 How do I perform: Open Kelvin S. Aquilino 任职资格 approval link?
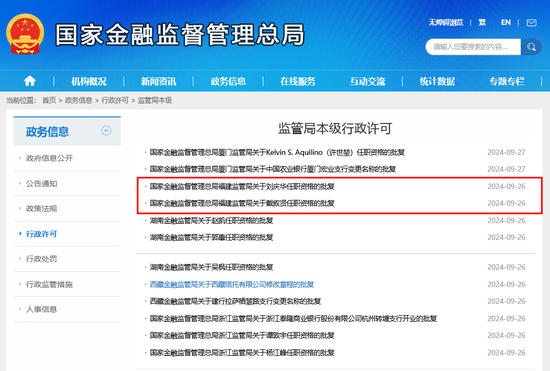click(x=277, y=153)
